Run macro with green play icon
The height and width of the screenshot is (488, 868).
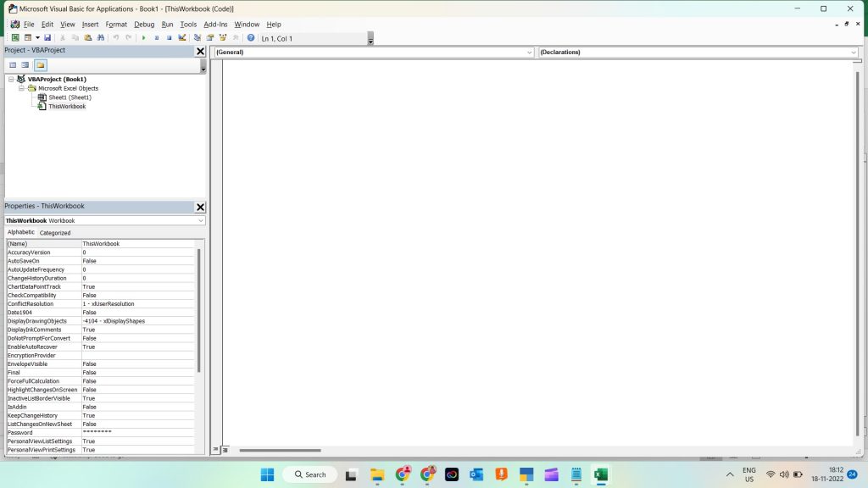pyautogui.click(x=144, y=37)
